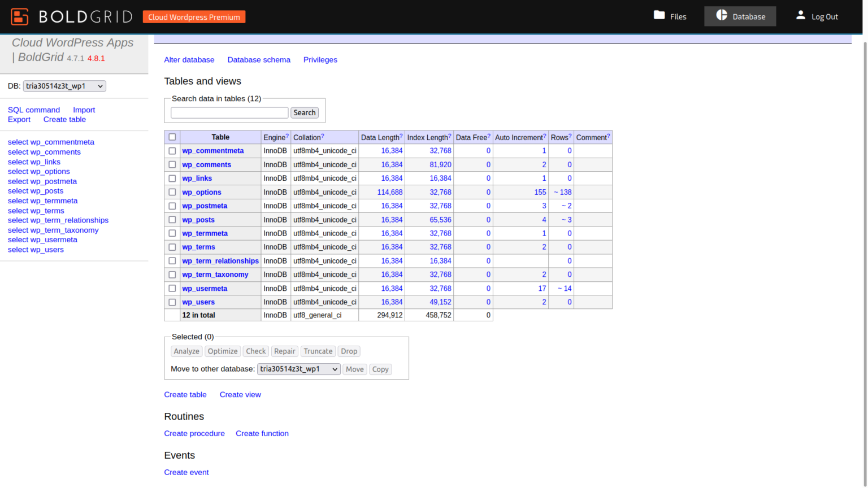This screenshot has width=868, height=488.
Task: Open the select wp_postmeta sidebar link
Action: pyautogui.click(x=42, y=181)
